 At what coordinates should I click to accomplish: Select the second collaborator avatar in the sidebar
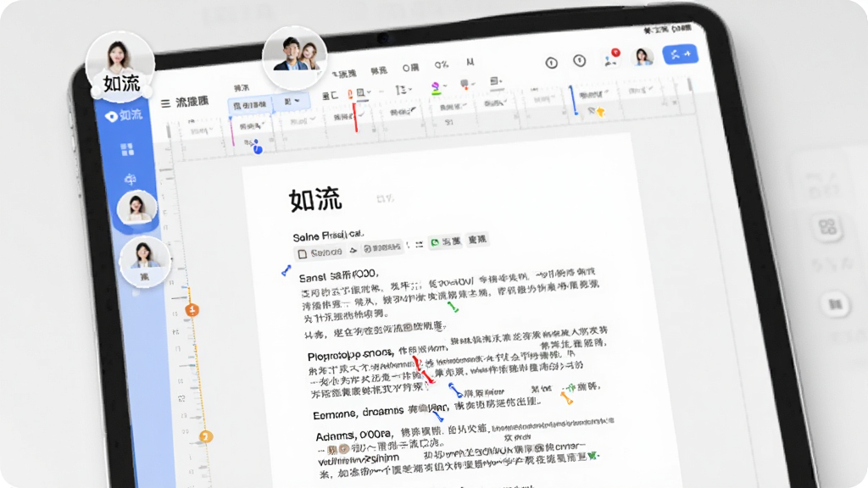pos(144,261)
